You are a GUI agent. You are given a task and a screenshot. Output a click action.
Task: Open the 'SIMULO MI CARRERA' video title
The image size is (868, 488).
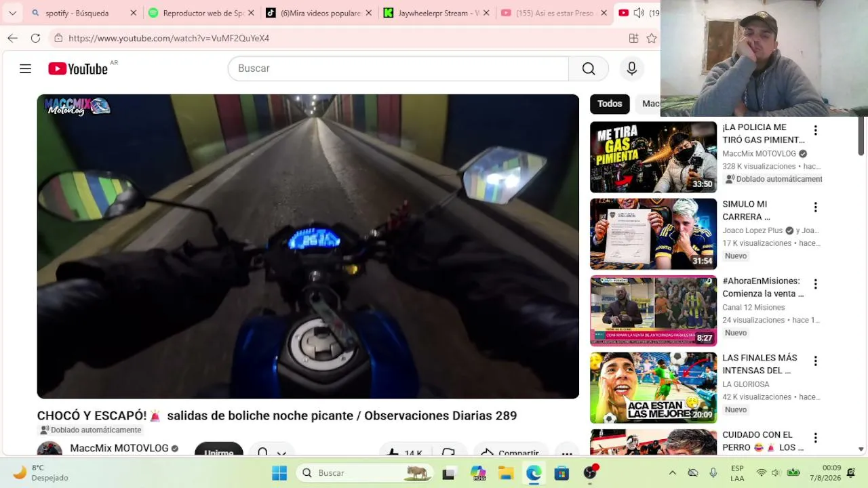(x=747, y=210)
